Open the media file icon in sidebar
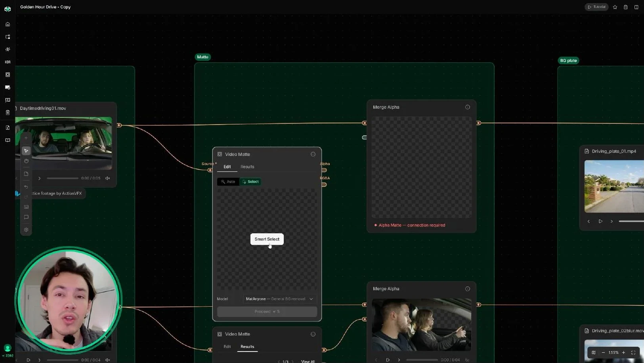Viewport: 644px width, 363px height. coord(8,128)
